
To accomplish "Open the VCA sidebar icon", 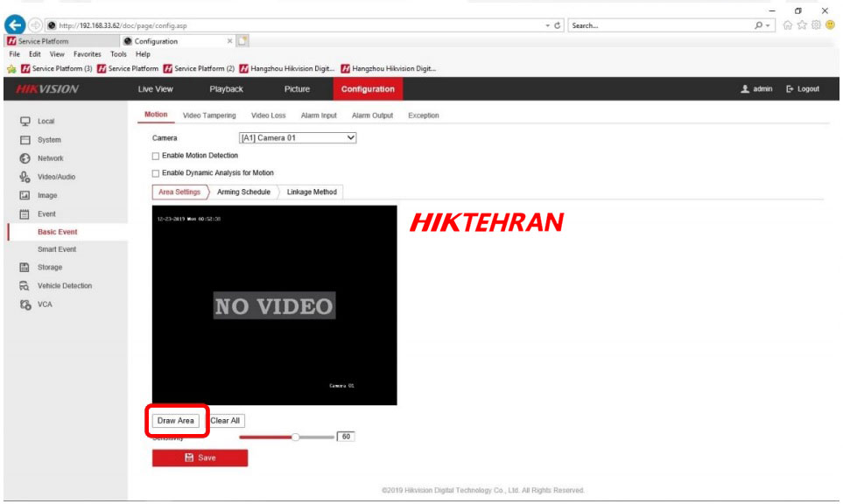I will pyautogui.click(x=25, y=304).
